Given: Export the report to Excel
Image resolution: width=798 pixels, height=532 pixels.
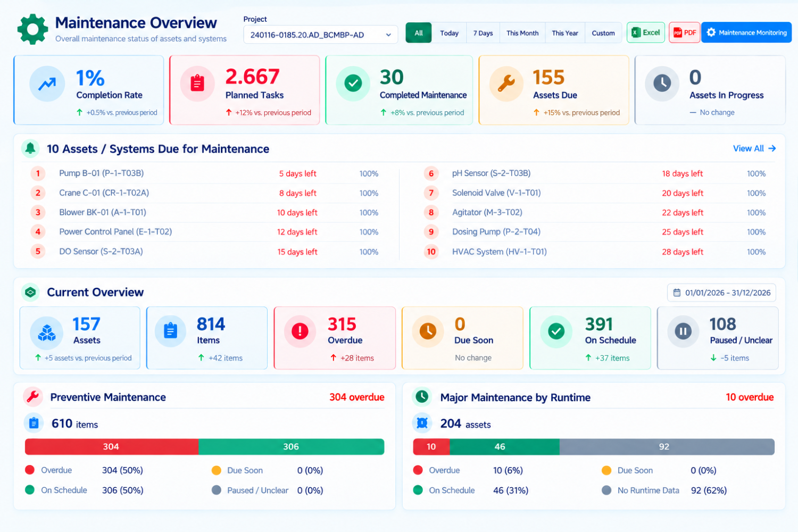Looking at the screenshot, I should pyautogui.click(x=646, y=32).
